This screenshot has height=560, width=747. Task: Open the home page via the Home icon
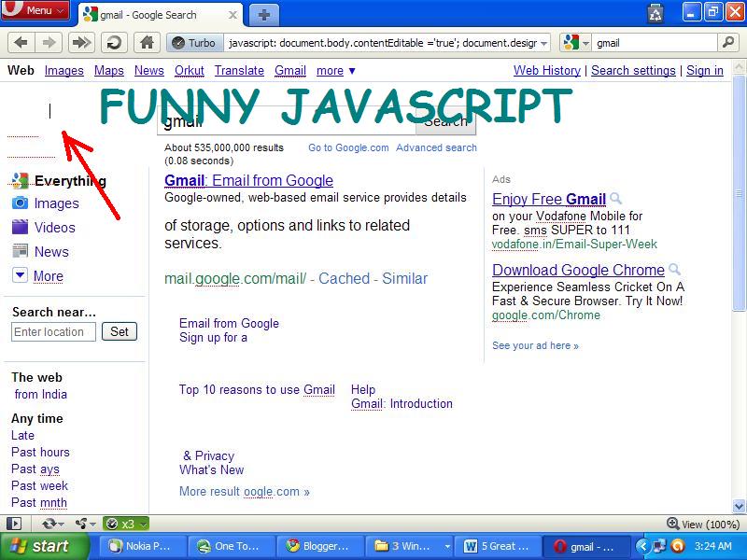(x=145, y=42)
